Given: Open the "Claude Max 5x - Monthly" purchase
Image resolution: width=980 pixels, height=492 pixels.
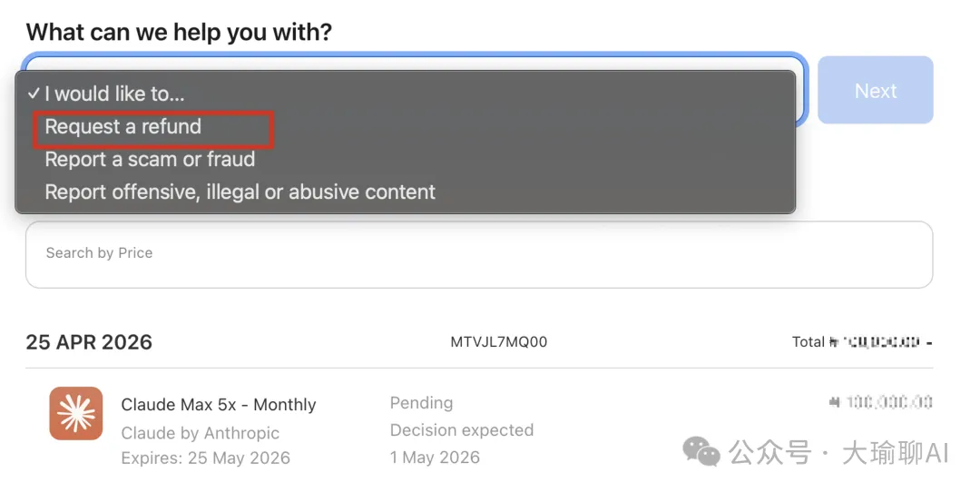Looking at the screenshot, I should click(x=219, y=405).
